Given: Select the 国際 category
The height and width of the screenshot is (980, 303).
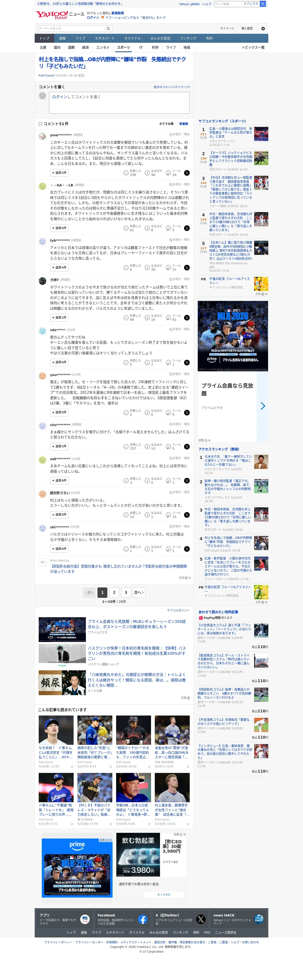Looking at the screenshot, I should tap(71, 48).
